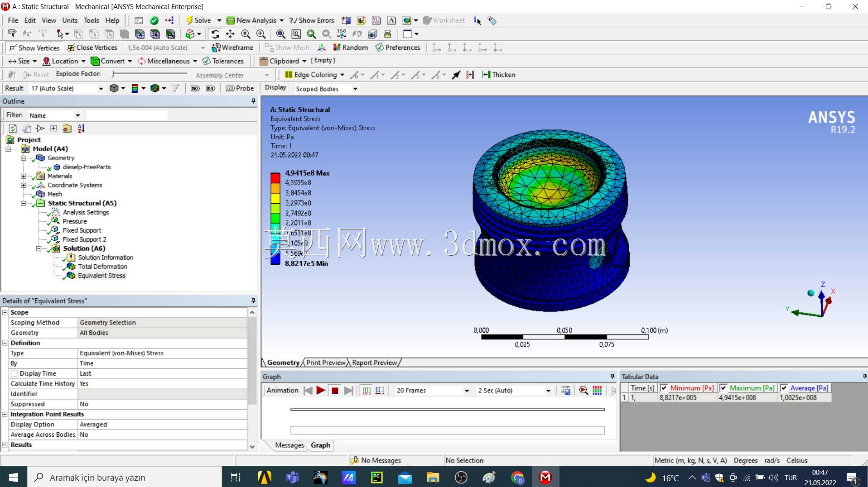Click the Thicken annotation button

pyautogui.click(x=499, y=75)
